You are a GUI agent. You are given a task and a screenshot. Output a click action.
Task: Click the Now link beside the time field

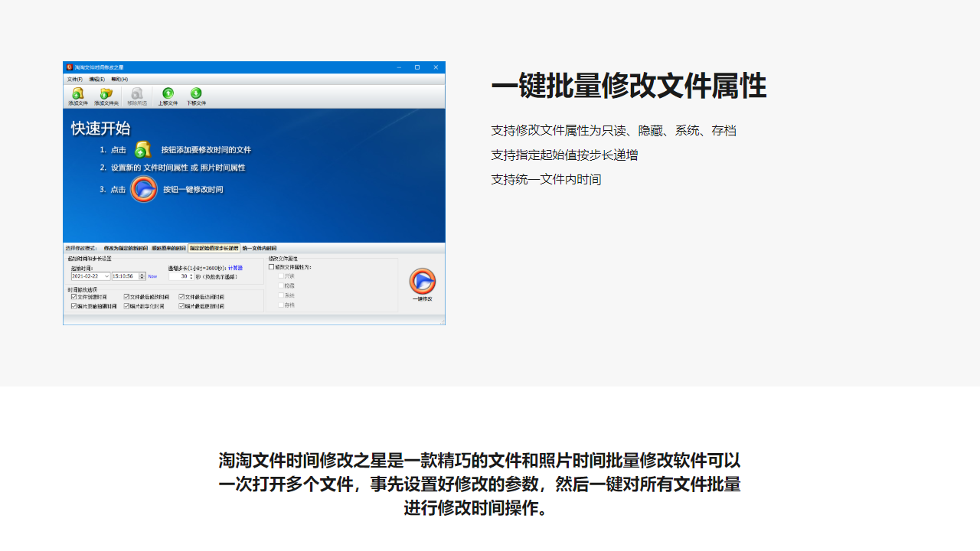tap(152, 276)
